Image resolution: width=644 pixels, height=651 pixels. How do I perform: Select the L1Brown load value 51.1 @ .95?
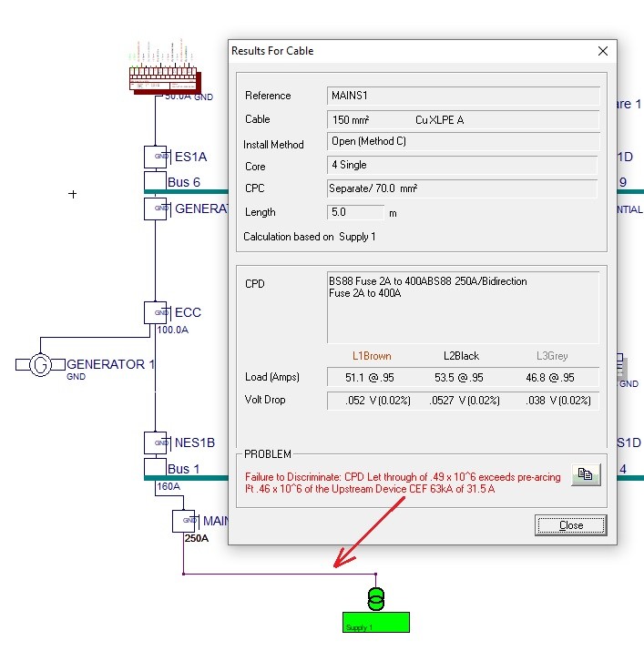coord(369,377)
